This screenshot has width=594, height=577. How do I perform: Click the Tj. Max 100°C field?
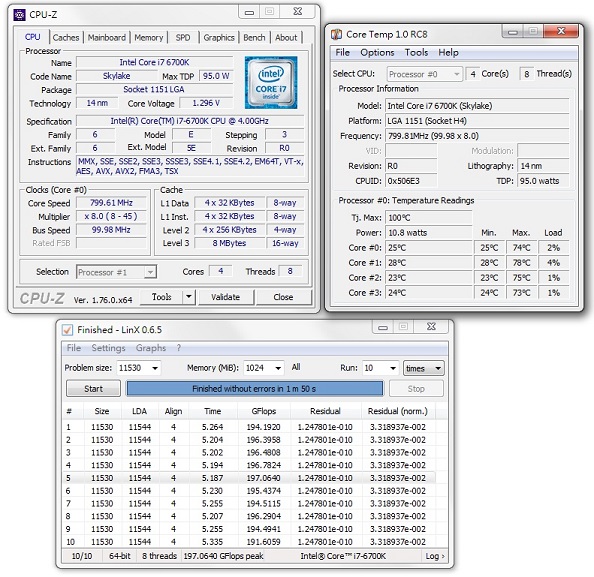click(x=429, y=217)
